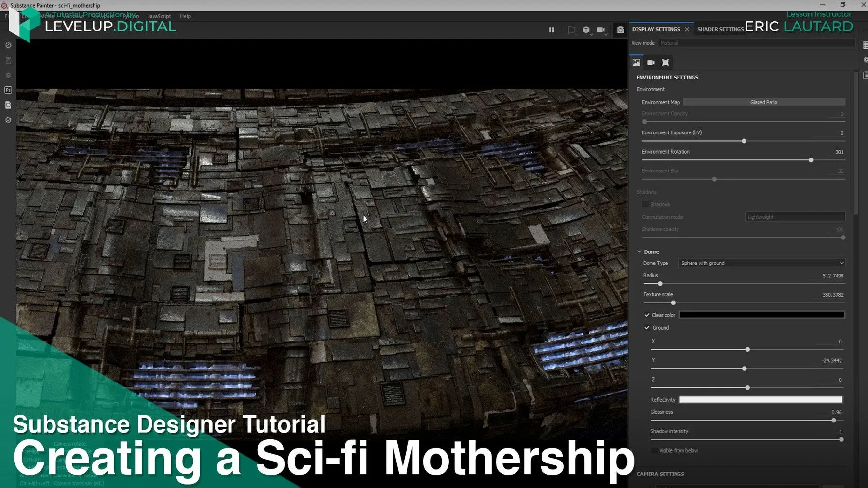Click the Glossiness slider handle
Viewport: 868px width, 488px height.
[834, 421]
